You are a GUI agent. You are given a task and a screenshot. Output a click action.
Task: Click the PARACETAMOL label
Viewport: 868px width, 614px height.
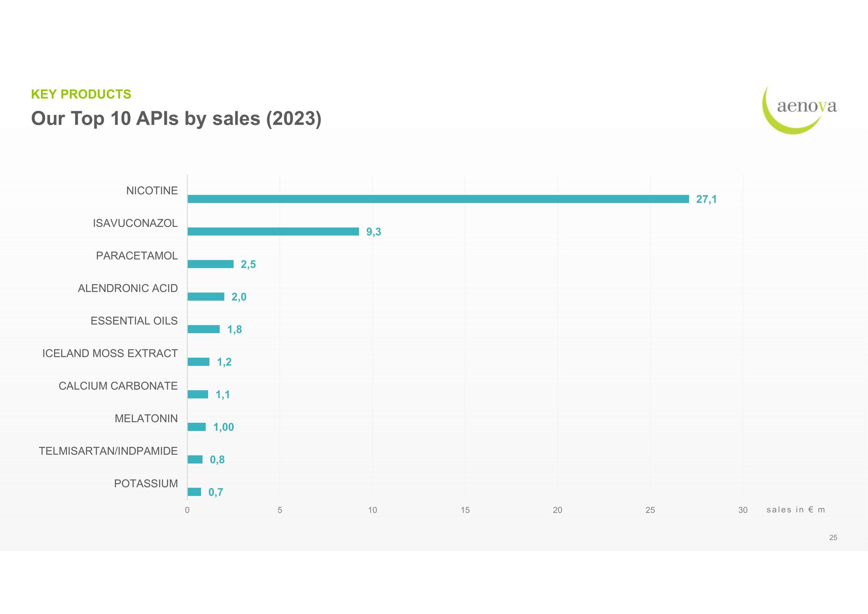[x=137, y=256]
